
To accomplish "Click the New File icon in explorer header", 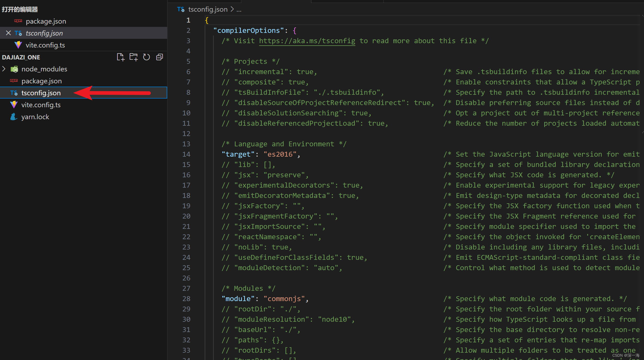I will click(x=120, y=57).
